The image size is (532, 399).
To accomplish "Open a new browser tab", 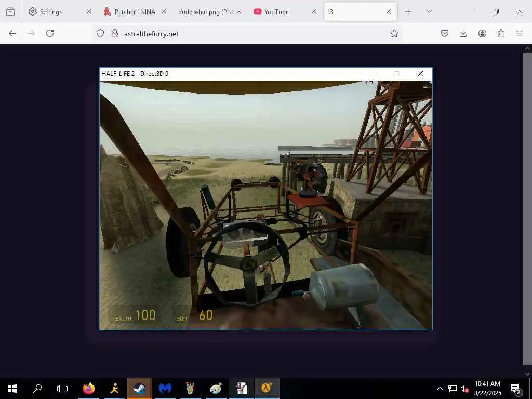I will [408, 11].
